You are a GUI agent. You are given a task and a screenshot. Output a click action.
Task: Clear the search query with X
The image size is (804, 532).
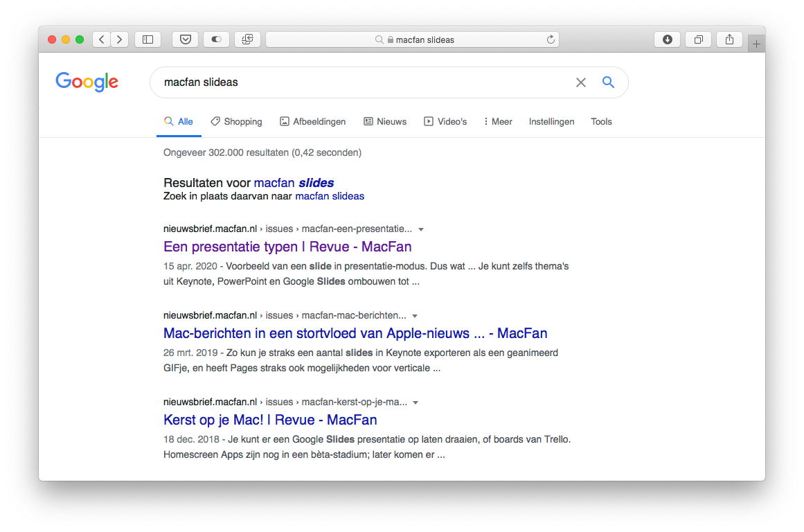580,82
